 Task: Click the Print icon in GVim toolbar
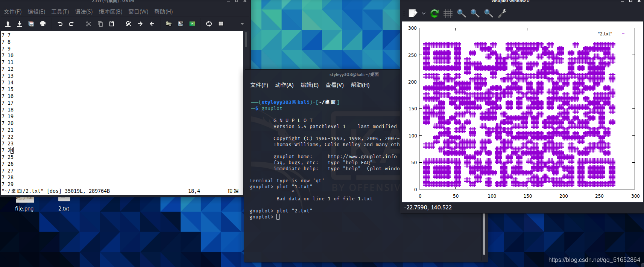point(43,24)
